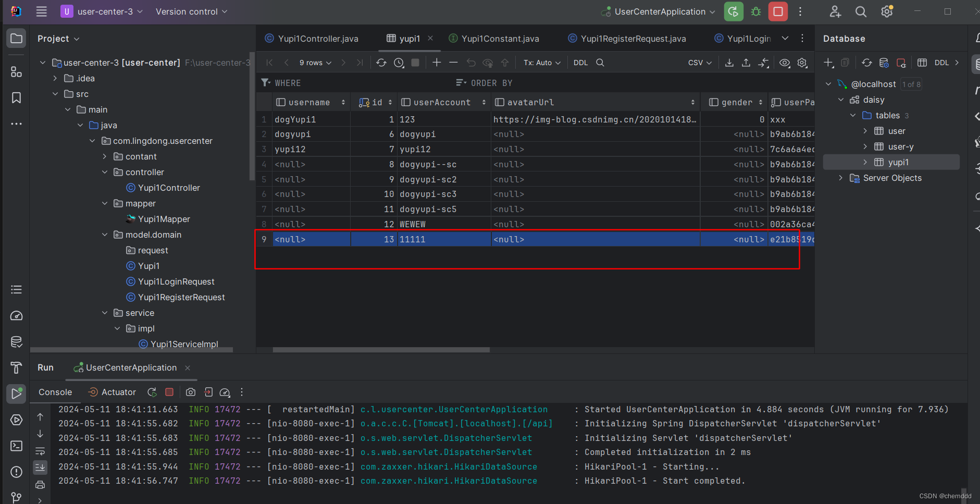Stop the process from the console toolbar
This screenshot has height=504, width=980.
pos(169,392)
